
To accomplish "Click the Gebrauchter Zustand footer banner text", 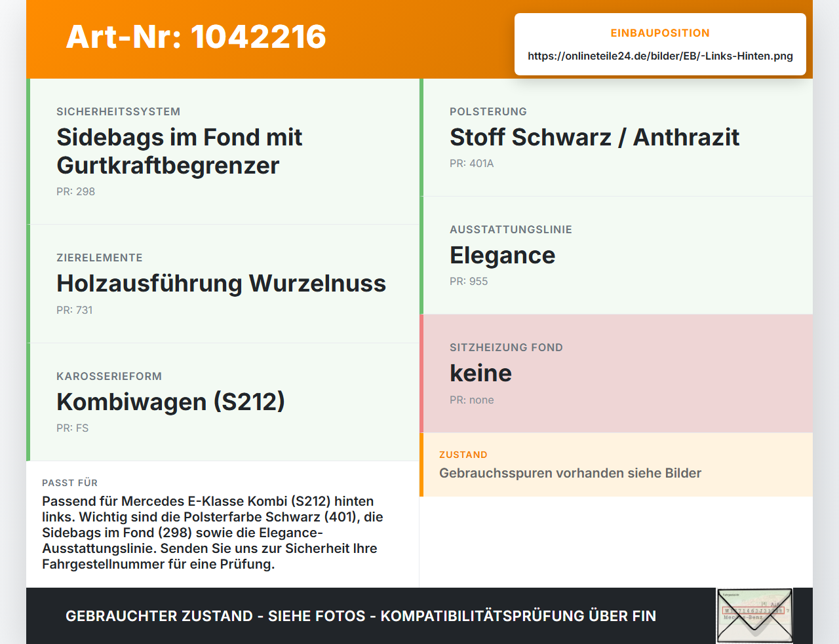I will click(x=361, y=616).
